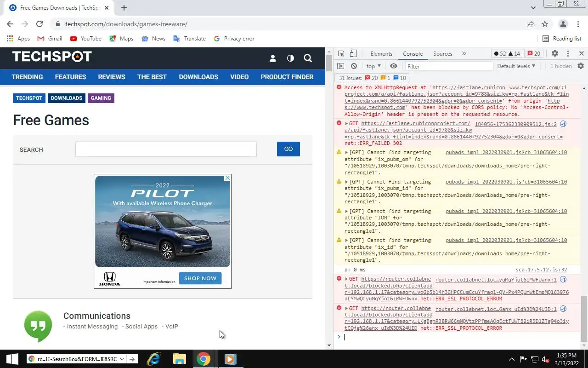Screen dimensions: 588x368
Task: Show more DevTools tabs chevron
Action: coord(464,54)
